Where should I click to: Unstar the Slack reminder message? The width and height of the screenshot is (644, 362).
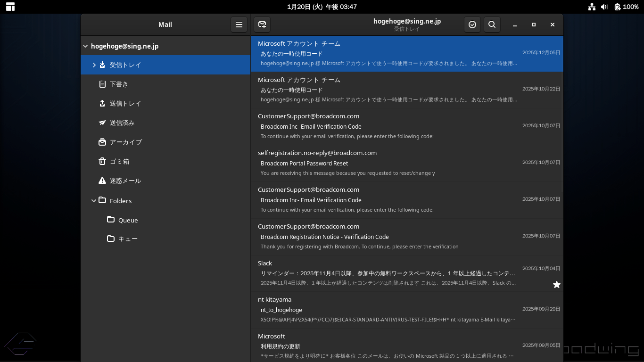[557, 284]
